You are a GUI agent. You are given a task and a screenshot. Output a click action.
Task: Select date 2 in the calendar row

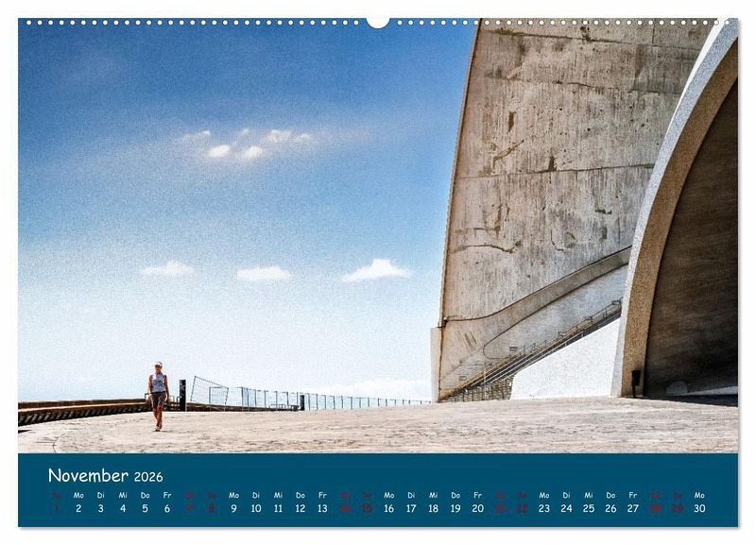(x=78, y=508)
